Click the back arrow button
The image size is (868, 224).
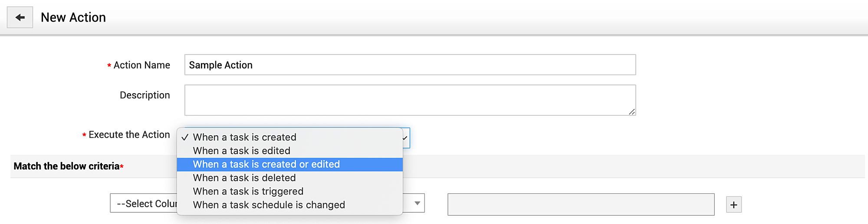coord(20,17)
